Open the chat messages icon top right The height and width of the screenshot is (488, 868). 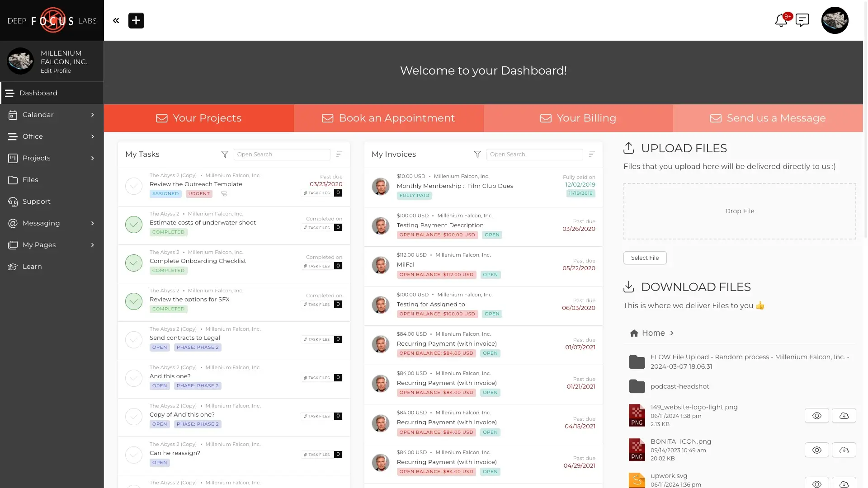803,20
